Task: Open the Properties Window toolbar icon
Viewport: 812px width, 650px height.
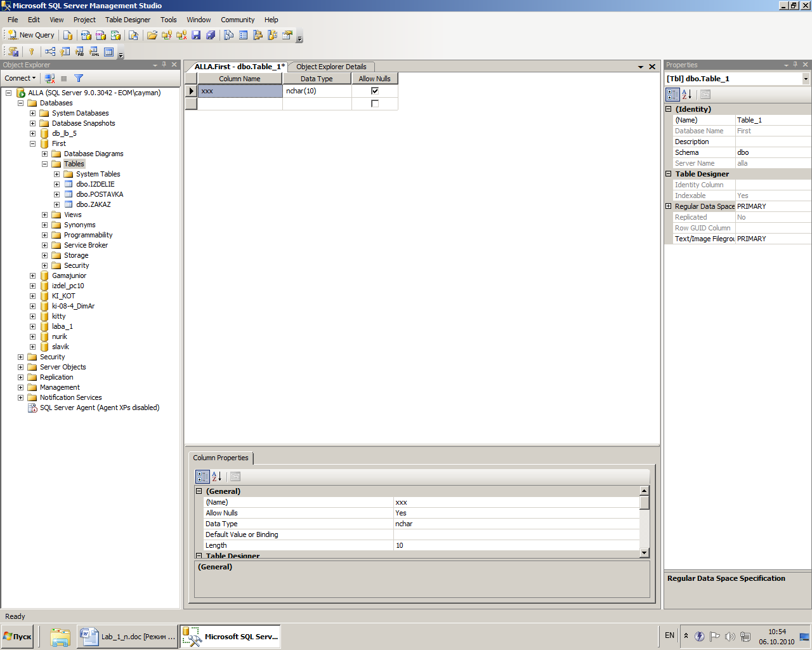Action: [x=287, y=35]
